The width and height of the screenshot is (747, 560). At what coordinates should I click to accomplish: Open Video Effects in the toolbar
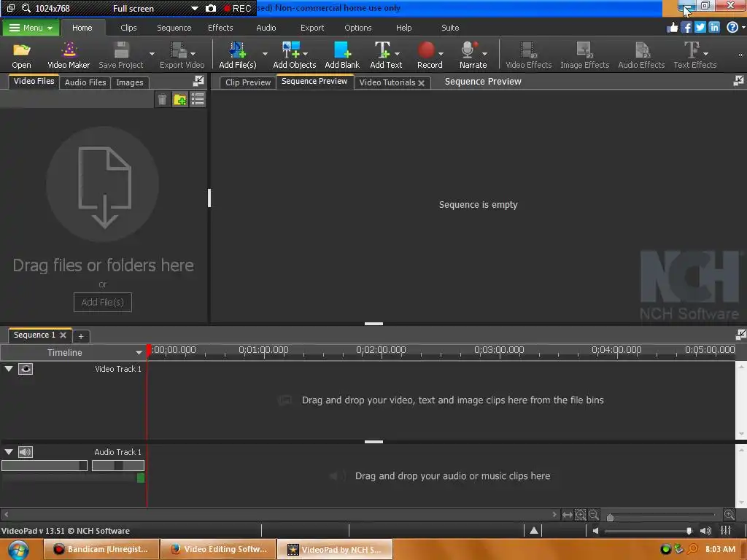pos(528,55)
